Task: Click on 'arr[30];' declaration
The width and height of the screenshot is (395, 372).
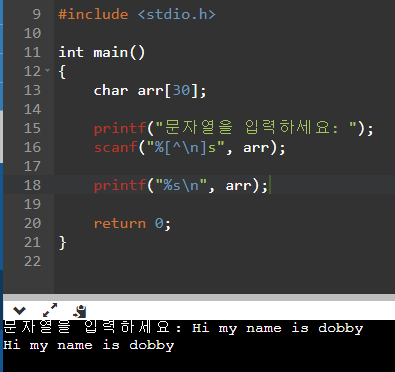Action: point(172,90)
